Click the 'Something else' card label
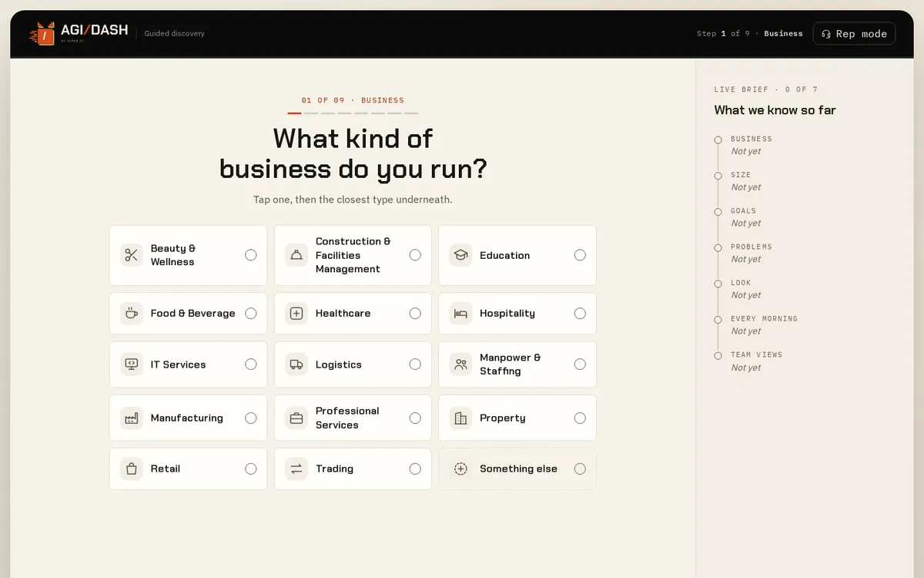This screenshot has height=578, width=924. pos(518,469)
